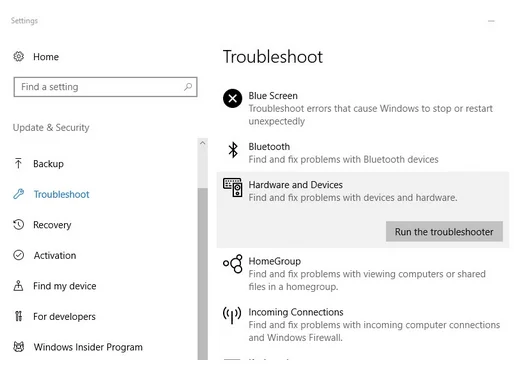This screenshot has height=366, width=514.
Task: Click the Activation checkmark icon
Action: pos(19,255)
